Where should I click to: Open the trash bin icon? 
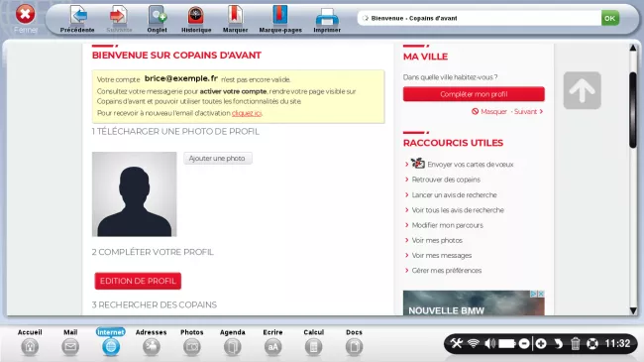point(576,343)
